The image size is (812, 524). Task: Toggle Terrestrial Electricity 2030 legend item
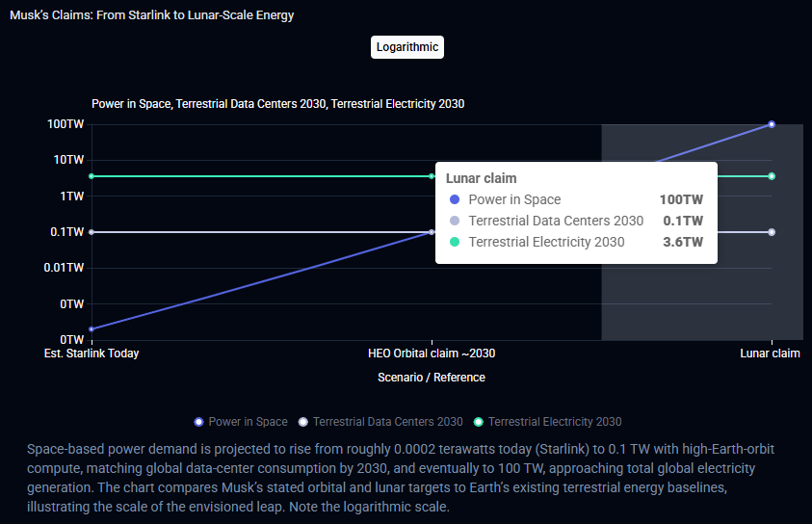point(554,422)
